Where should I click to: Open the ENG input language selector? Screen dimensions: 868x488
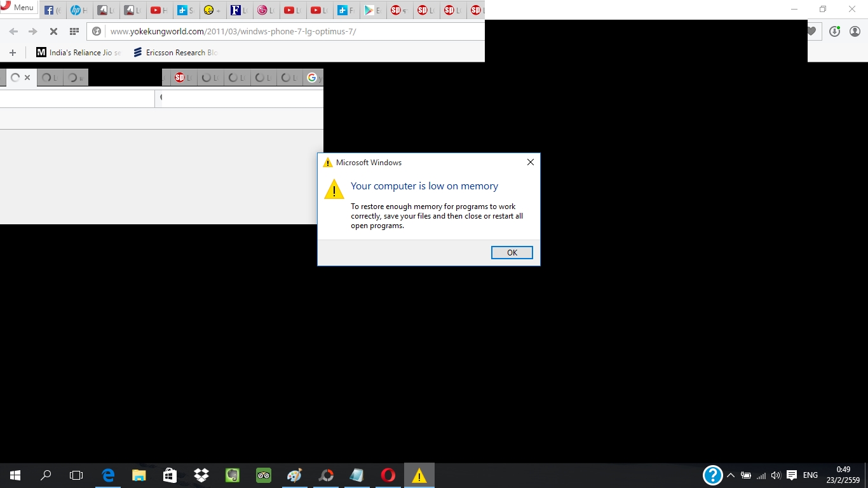810,475
